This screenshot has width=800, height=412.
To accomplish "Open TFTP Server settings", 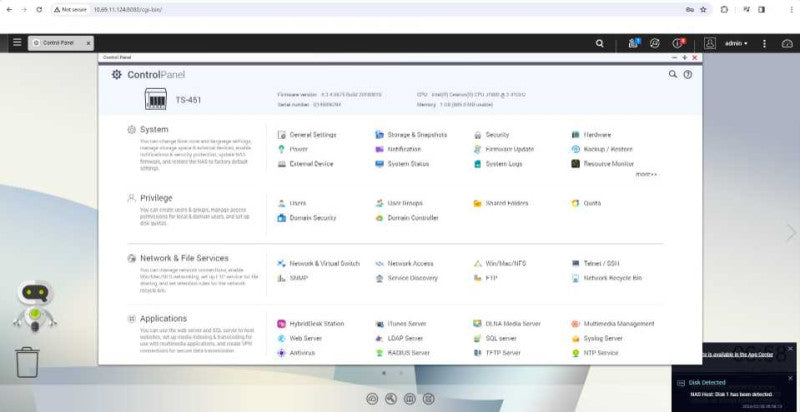I will point(497,353).
